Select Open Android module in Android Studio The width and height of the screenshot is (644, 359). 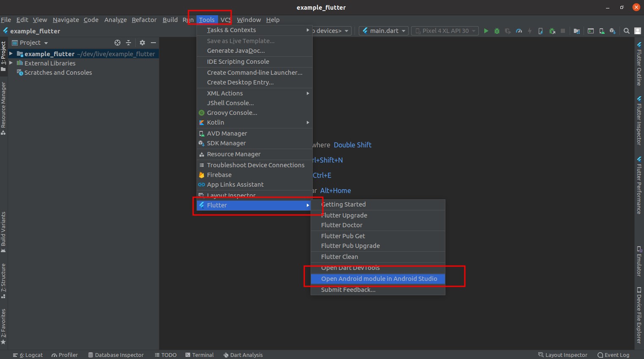[x=378, y=279]
